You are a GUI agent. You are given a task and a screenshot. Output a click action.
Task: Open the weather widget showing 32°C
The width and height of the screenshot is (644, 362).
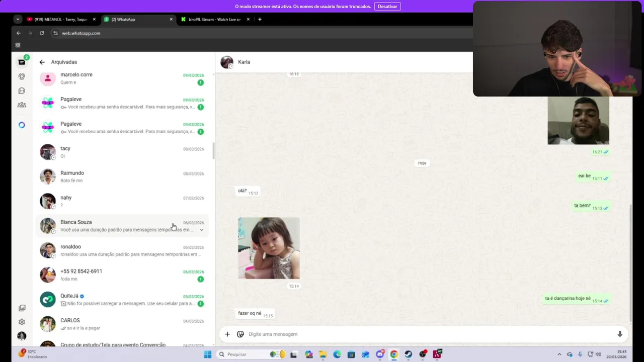click(x=33, y=354)
